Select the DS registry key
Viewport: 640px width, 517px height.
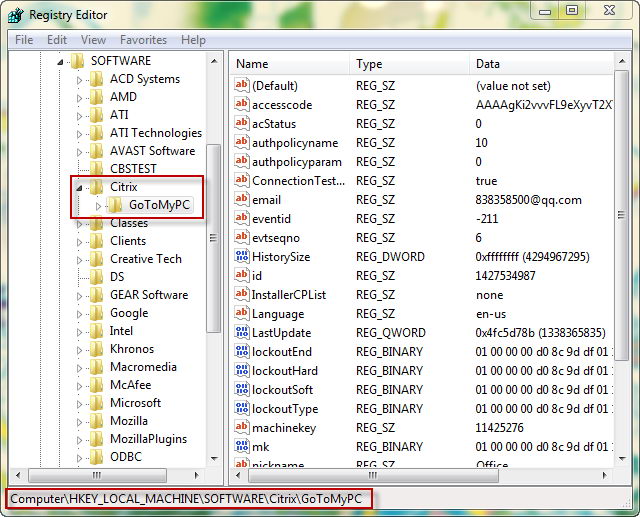(117, 277)
